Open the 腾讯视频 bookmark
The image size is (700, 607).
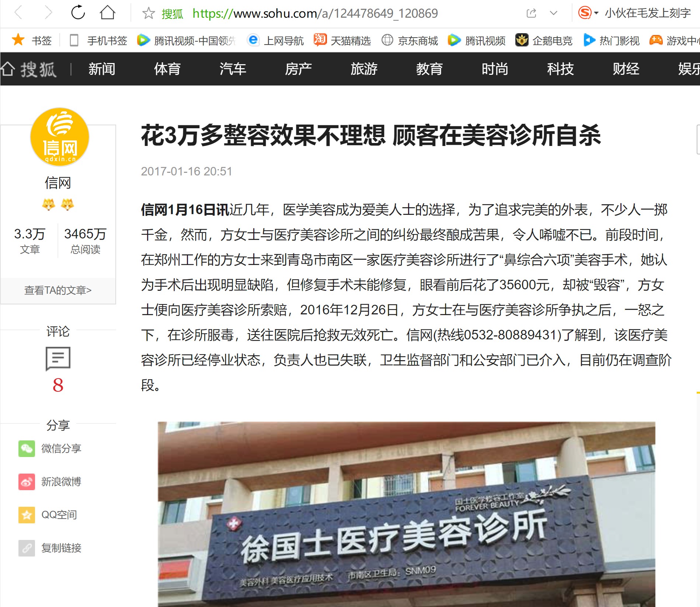point(477,40)
